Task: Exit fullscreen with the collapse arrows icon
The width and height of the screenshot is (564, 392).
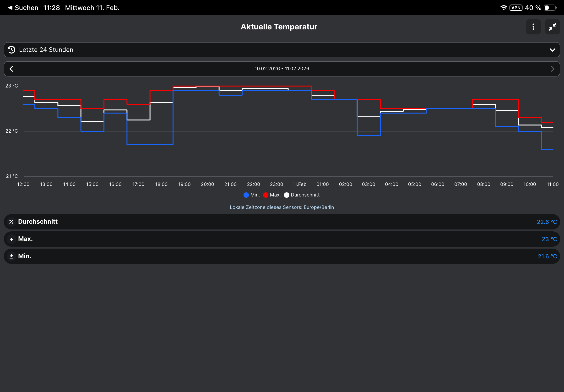Action: pyautogui.click(x=552, y=27)
